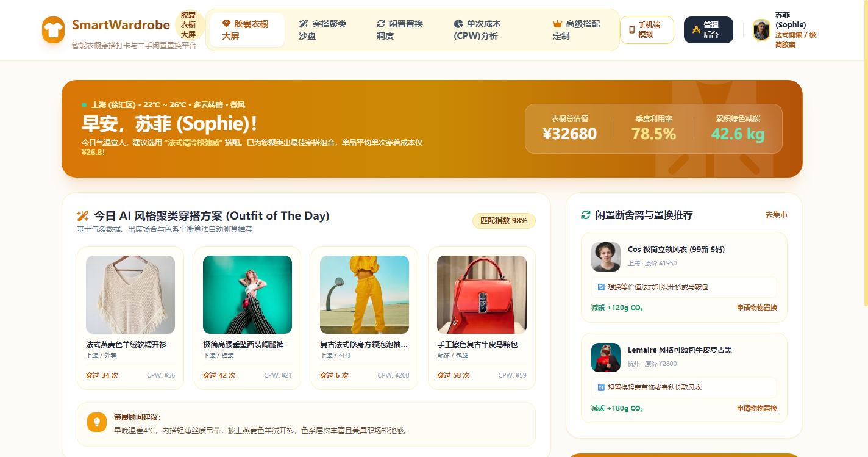Image resolution: width=868 pixels, height=457 pixels.
Task: Click the 法式慵懒 / 极简胶囊 user tag
Action: point(795,40)
